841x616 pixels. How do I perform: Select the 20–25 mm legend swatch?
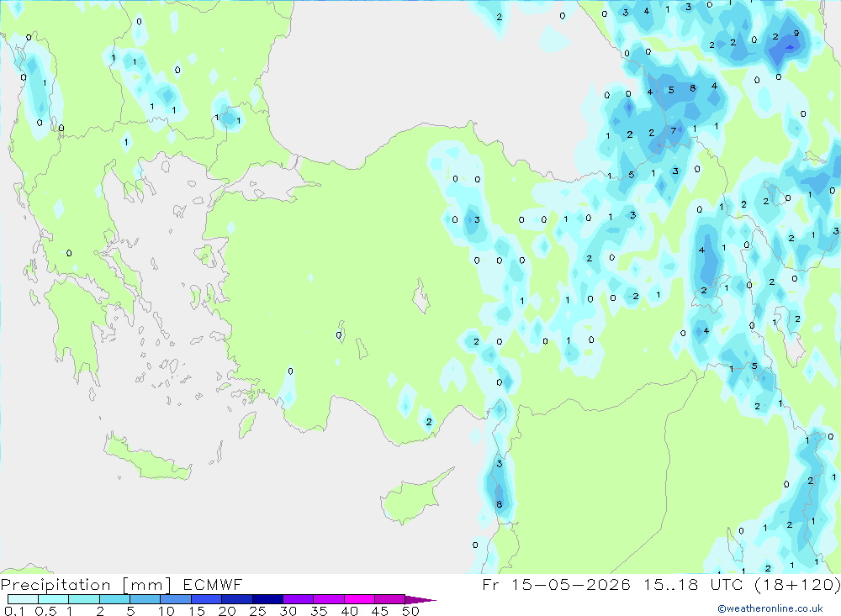(x=236, y=599)
